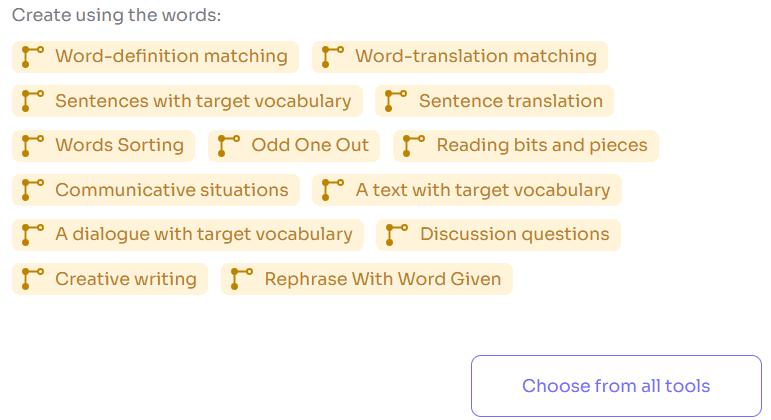771x420 pixels.
Task: Click the Choose from all tools button
Action: pyautogui.click(x=616, y=386)
